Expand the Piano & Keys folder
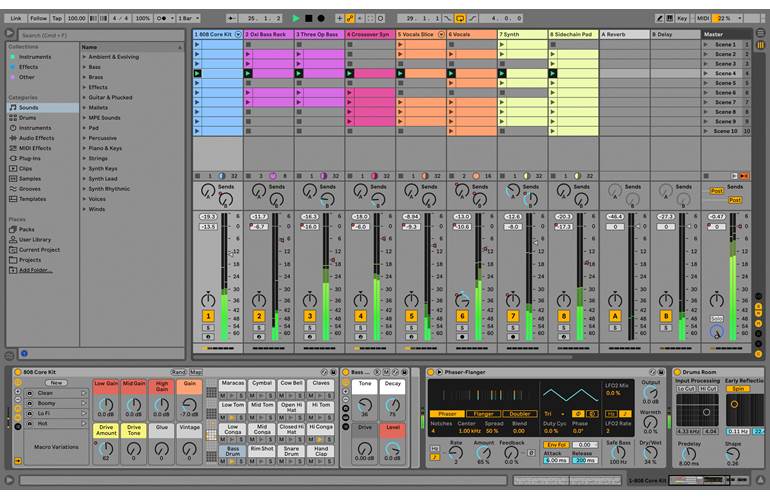This screenshot has width=770, height=500. (84, 148)
